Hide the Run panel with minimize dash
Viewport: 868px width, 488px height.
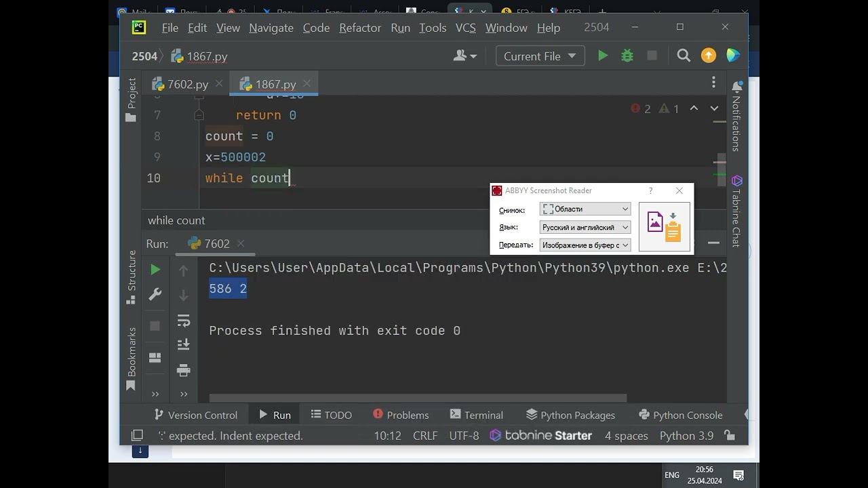713,243
